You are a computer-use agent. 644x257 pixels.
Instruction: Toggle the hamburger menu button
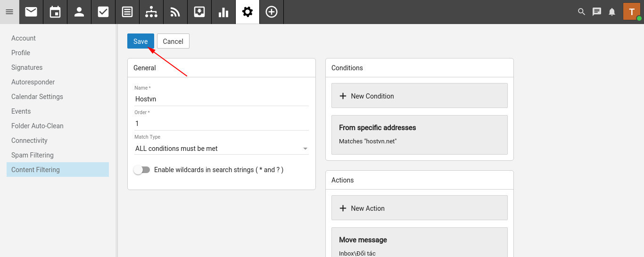[9, 12]
